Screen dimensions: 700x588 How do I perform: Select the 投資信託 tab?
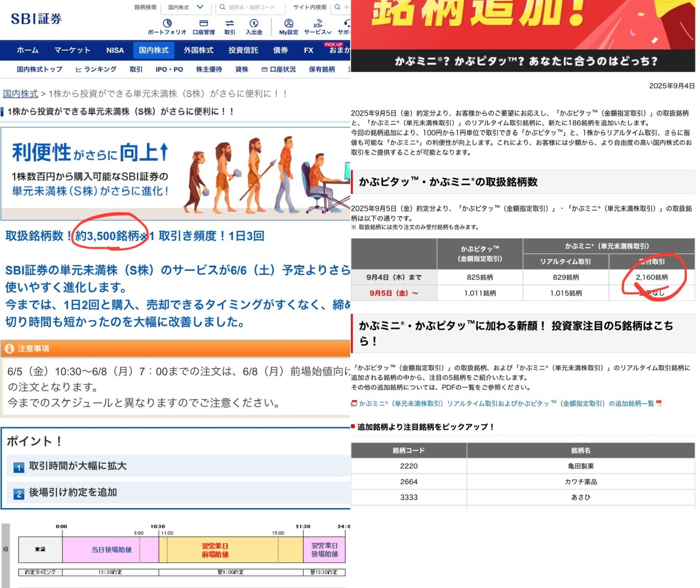coord(243,50)
